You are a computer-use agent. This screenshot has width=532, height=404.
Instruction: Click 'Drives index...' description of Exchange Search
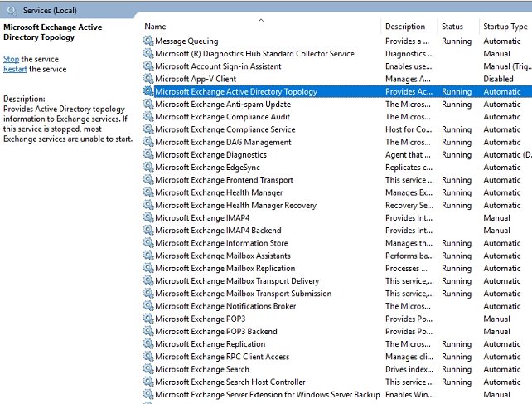[409, 369]
